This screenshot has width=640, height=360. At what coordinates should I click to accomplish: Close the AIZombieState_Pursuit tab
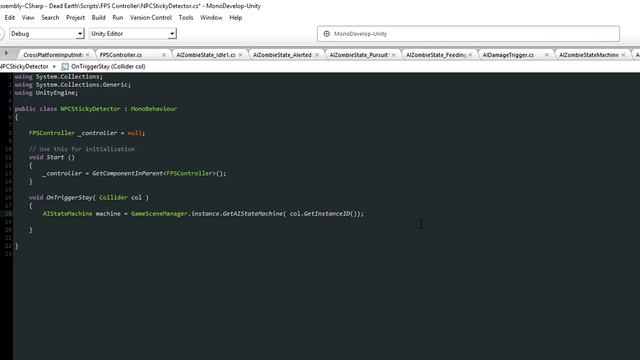coord(393,55)
